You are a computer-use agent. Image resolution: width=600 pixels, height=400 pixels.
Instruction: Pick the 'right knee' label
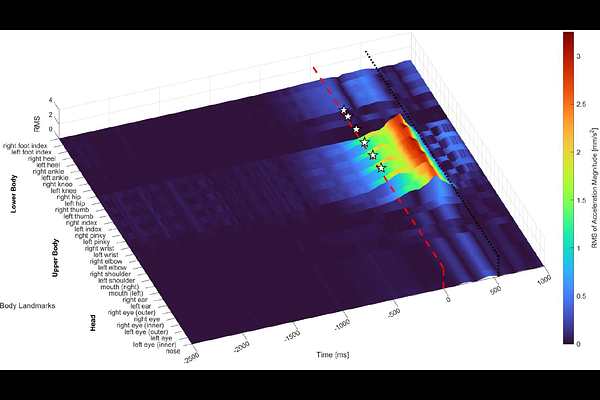57,184
